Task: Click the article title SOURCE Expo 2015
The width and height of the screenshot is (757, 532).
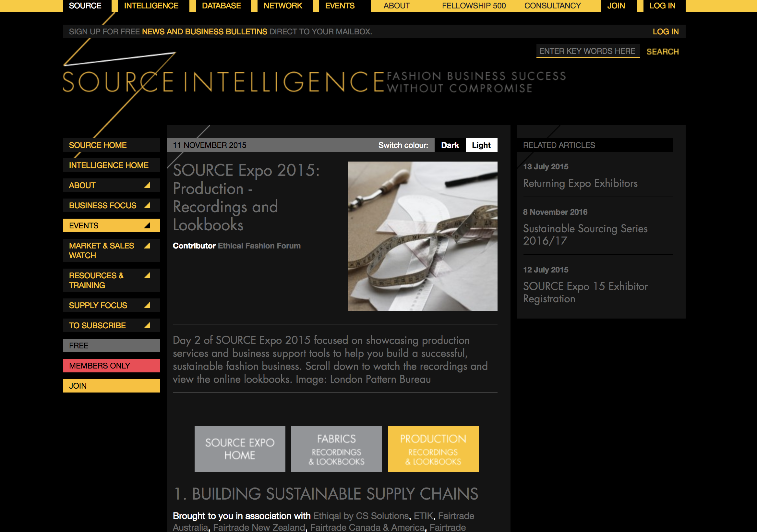Action: pyautogui.click(x=246, y=198)
